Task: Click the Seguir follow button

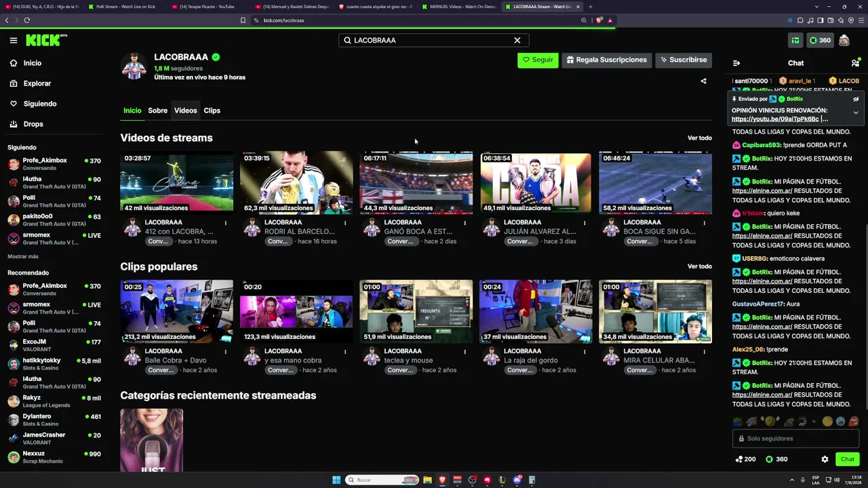Action: click(538, 60)
